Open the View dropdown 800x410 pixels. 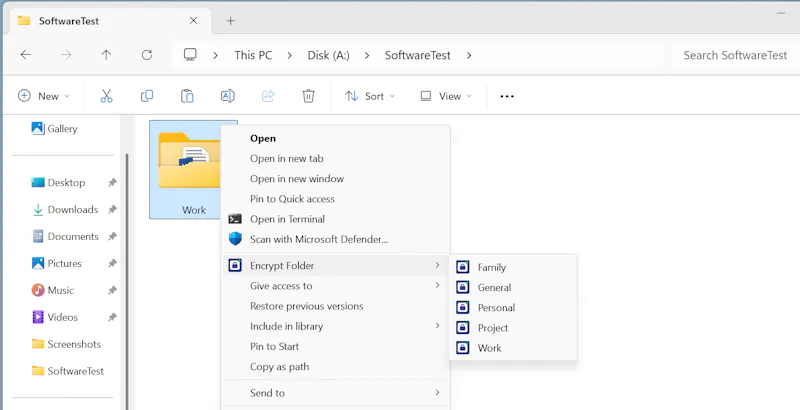(446, 96)
